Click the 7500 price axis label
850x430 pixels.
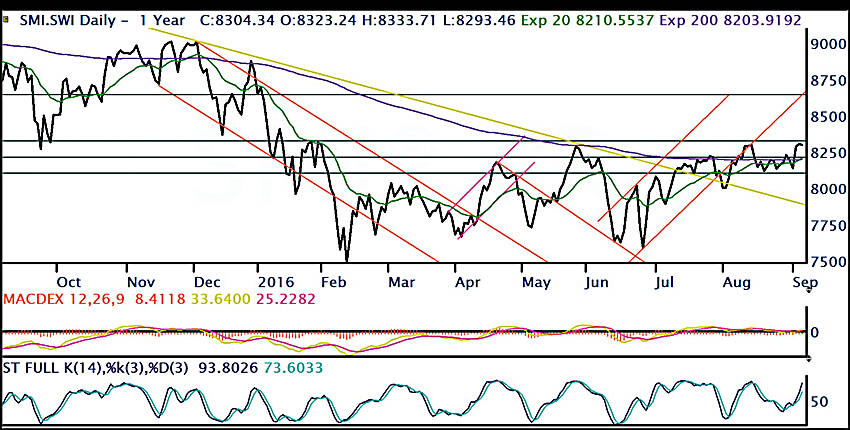tap(826, 262)
